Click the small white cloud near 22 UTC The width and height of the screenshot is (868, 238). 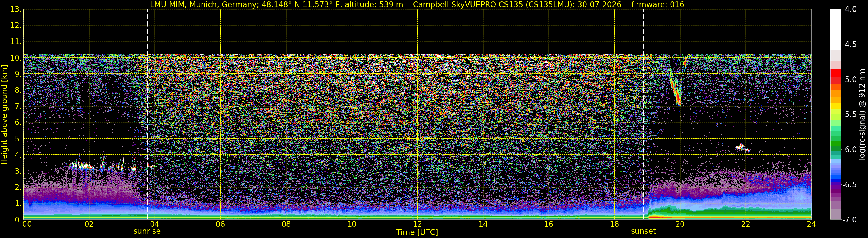pos(740,147)
